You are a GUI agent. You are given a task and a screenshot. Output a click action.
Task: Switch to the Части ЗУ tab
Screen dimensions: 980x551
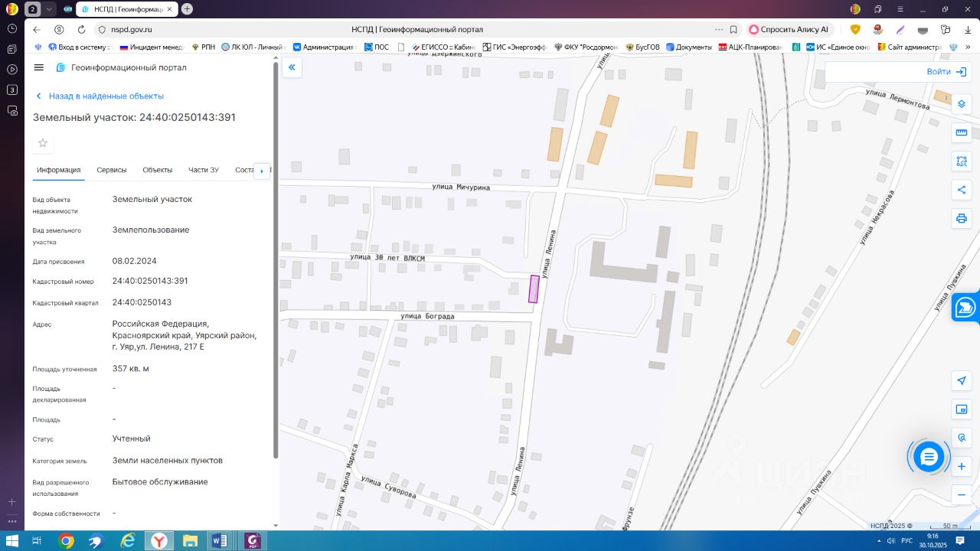tap(204, 170)
